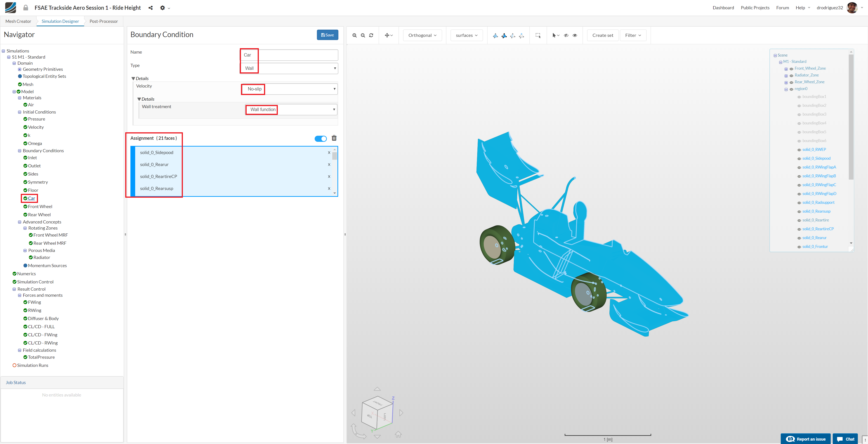Toggle the Assignment active switch
The height and width of the screenshot is (444, 868).
pyautogui.click(x=321, y=139)
